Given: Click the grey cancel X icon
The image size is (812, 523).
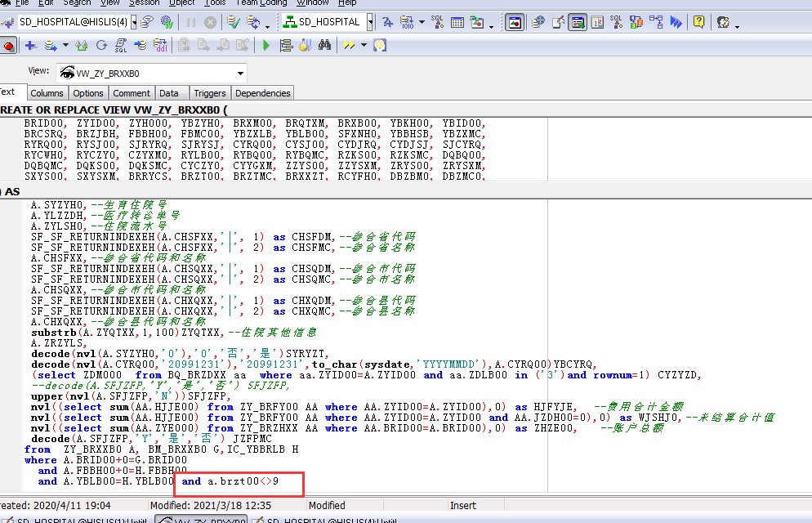Looking at the screenshot, I should (x=210, y=22).
